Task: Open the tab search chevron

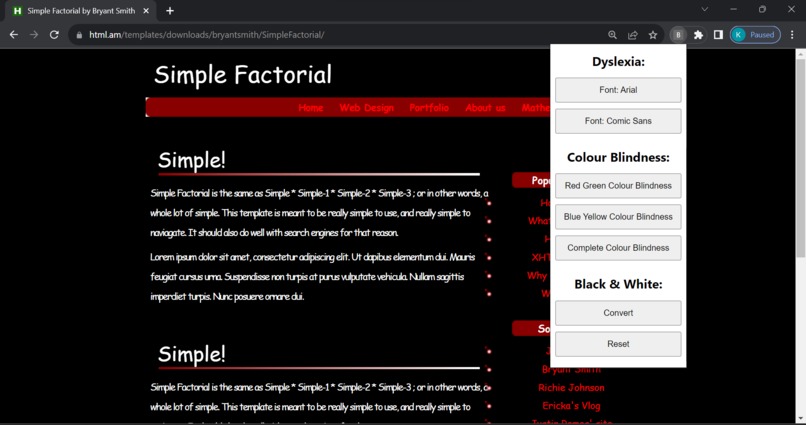Action: point(705,9)
